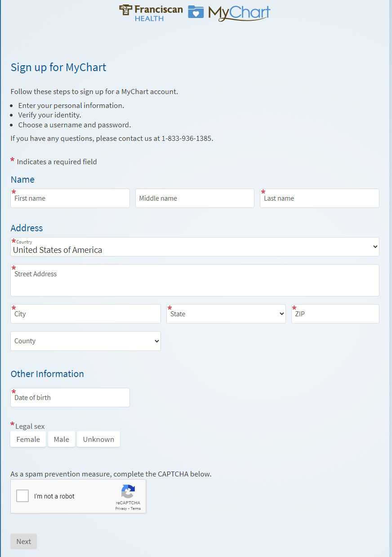392x557 pixels.
Task: Select Unknown as legal sex
Action: pos(98,439)
